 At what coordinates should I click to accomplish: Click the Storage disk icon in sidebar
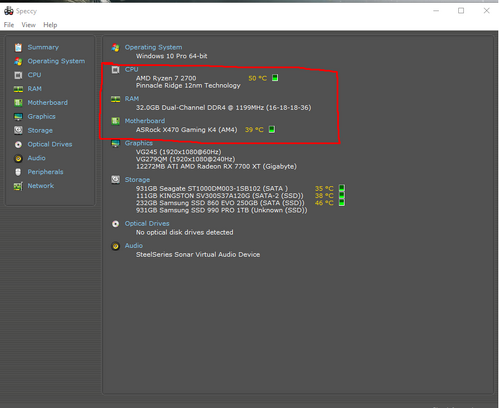point(18,130)
